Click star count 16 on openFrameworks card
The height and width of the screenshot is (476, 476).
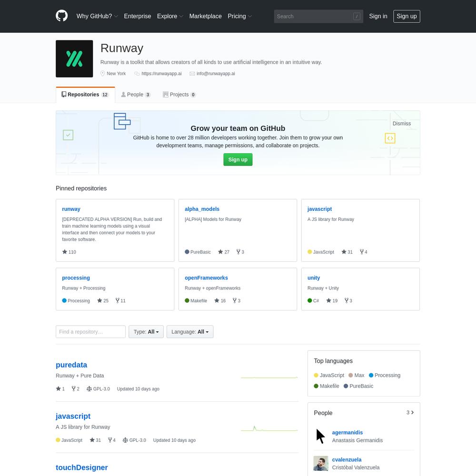(x=220, y=300)
